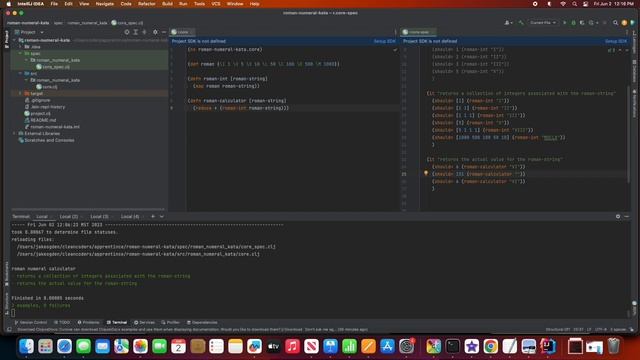The height and width of the screenshot is (360, 640).
Task: Click Run with Coverage icon in toolbar
Action: [x=582, y=23]
